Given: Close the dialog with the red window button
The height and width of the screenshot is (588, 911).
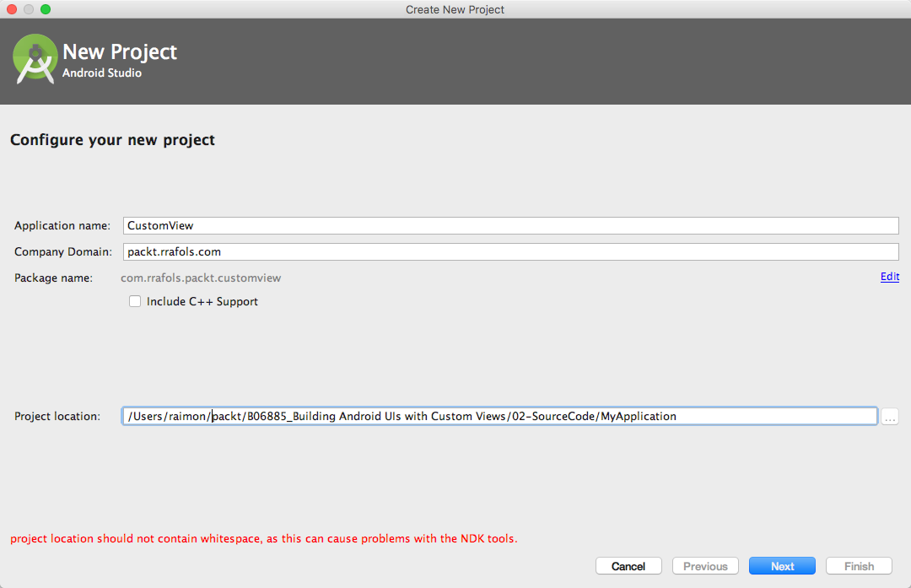Looking at the screenshot, I should [12, 9].
